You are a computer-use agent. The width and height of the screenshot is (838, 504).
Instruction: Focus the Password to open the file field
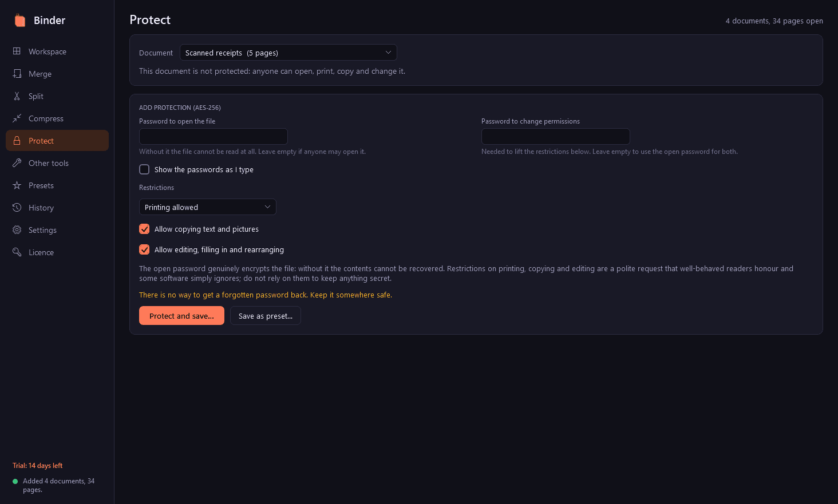(214, 136)
